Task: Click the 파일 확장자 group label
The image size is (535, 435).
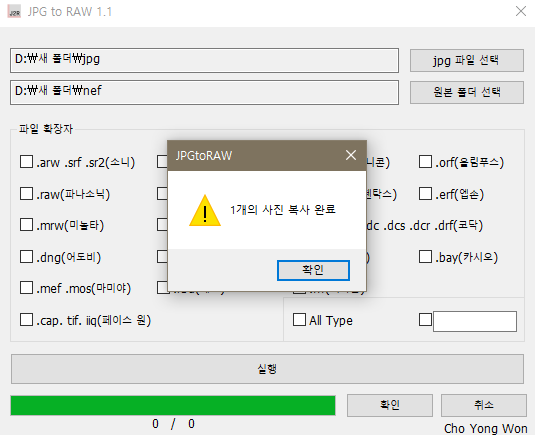Action: click(46, 129)
